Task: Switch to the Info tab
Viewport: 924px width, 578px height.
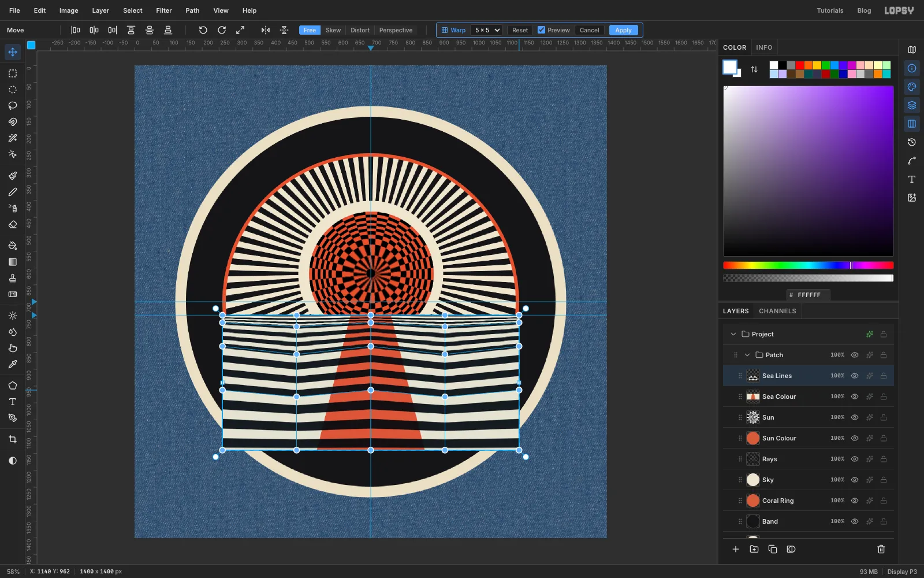Action: point(764,47)
